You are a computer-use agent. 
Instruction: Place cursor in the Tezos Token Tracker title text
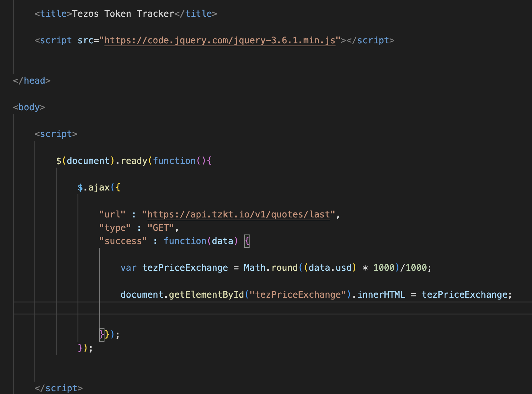coord(123,14)
